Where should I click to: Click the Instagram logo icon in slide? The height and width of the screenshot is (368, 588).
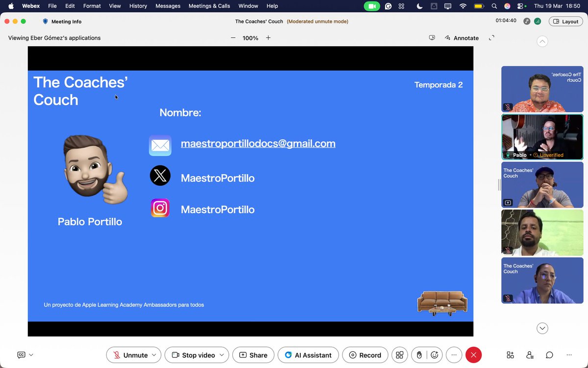[x=160, y=208]
